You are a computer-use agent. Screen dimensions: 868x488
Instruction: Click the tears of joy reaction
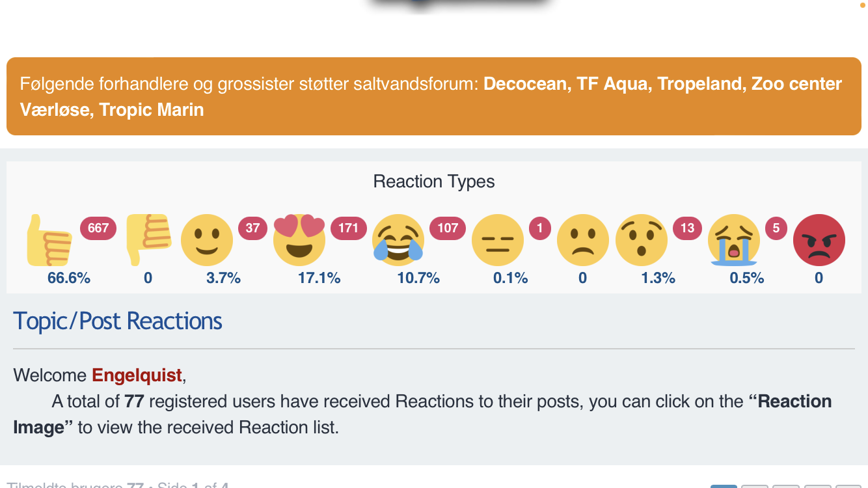398,238
